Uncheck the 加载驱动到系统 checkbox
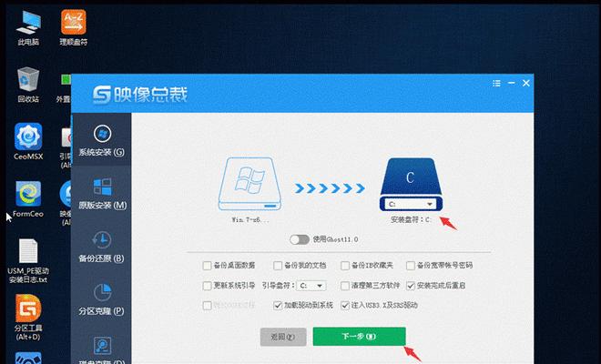 tap(278, 306)
